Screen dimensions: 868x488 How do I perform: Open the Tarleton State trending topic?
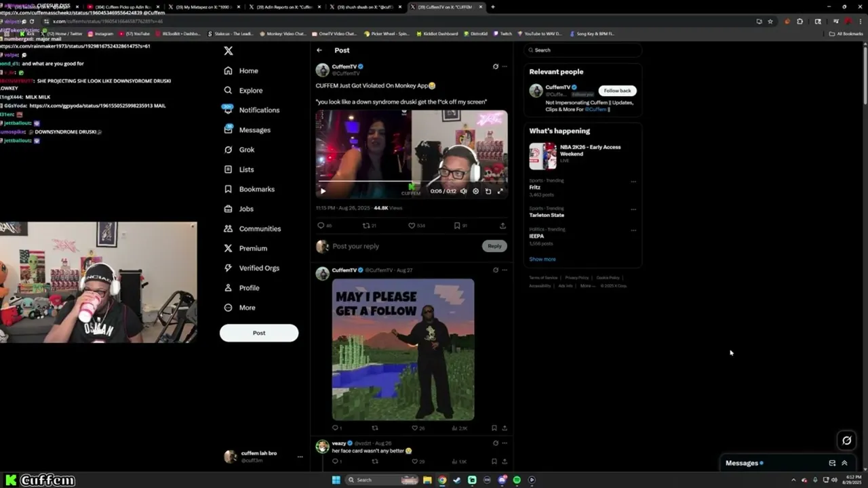pos(547,215)
